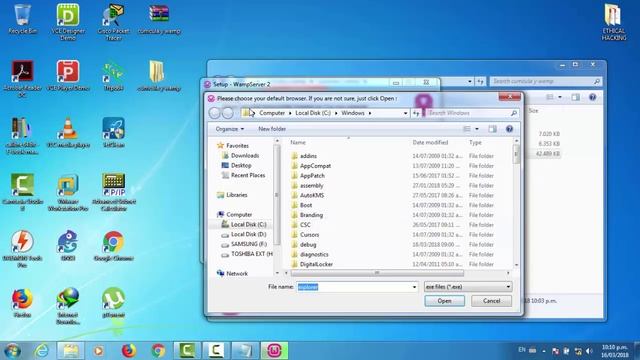
Task: Select the DigitalLocker folder
Action: [x=316, y=264]
